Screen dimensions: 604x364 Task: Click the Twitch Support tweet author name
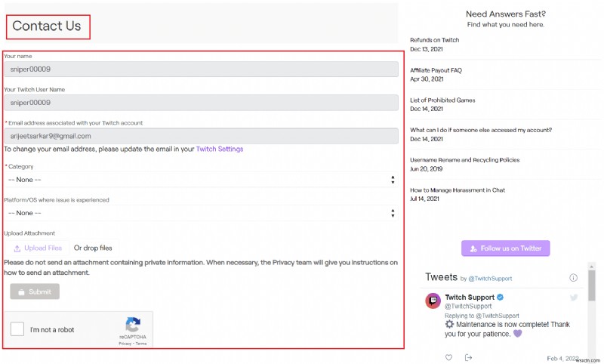(x=470, y=297)
